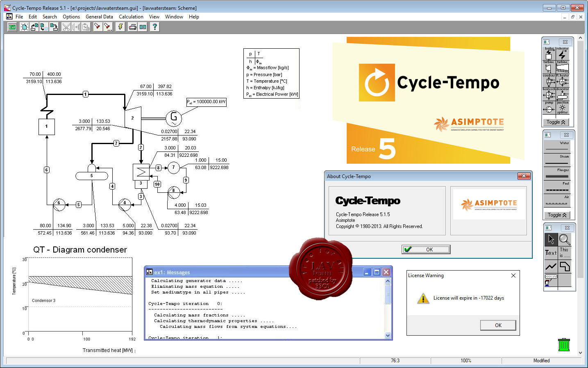Open the Help menu
The height and width of the screenshot is (368, 588).
194,17
